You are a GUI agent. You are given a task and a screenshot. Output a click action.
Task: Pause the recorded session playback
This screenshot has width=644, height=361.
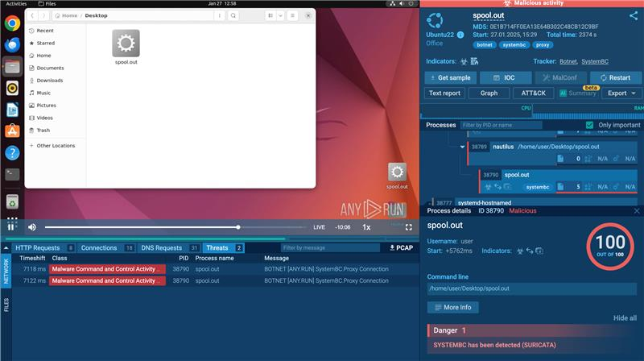pos(12,227)
